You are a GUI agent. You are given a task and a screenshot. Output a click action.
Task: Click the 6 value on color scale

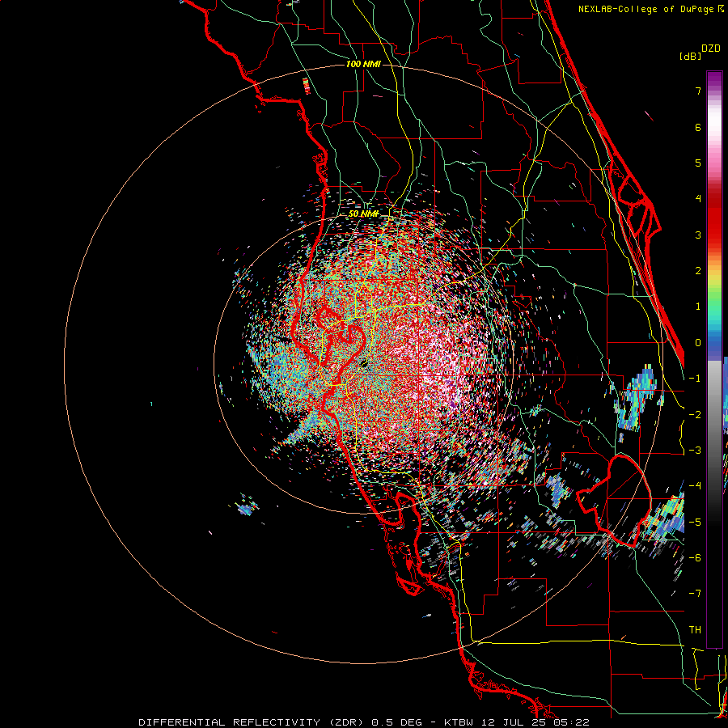tap(698, 127)
